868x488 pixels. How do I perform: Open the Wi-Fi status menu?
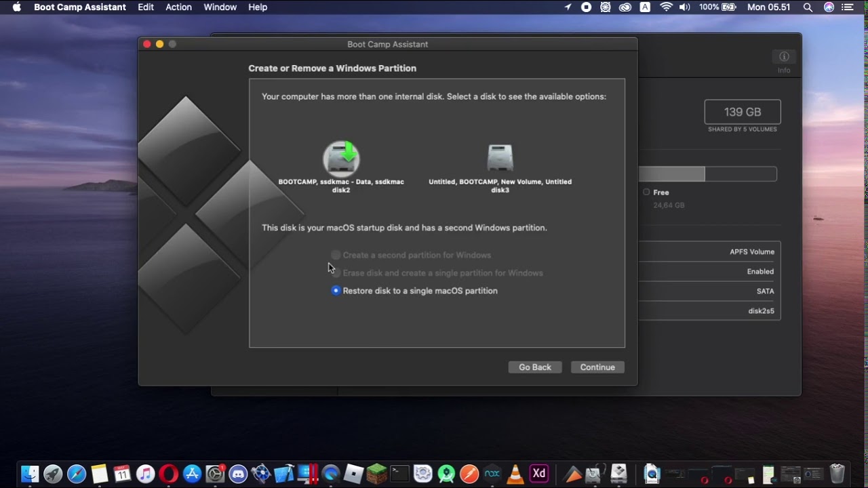666,7
